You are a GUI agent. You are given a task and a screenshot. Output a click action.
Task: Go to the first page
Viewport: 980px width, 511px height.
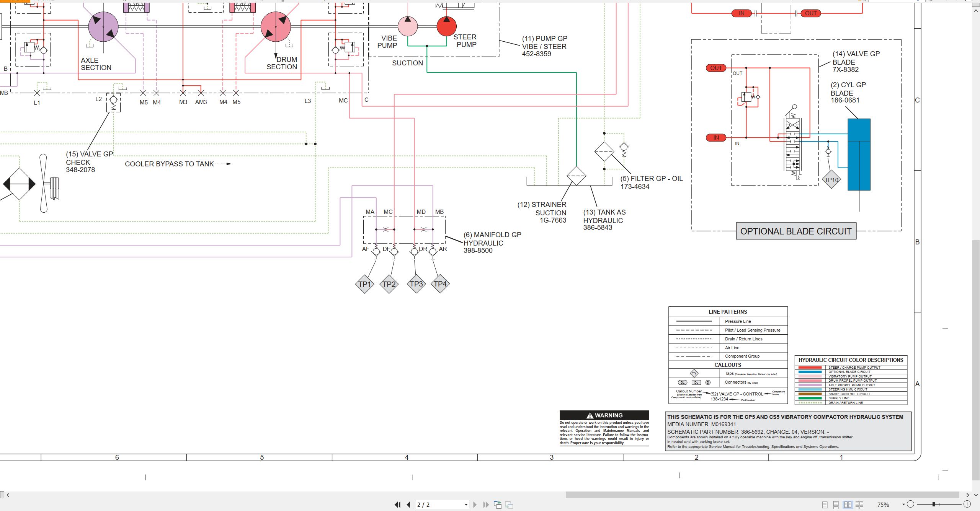coord(398,504)
